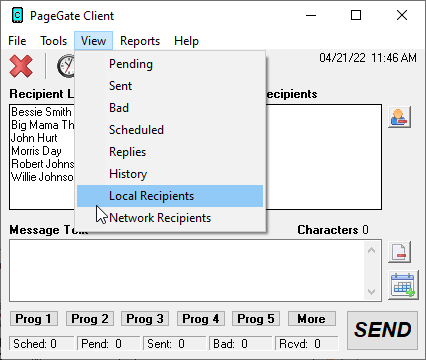Click the schedule message calendar icon
This screenshot has width=426, height=360.
point(403,285)
